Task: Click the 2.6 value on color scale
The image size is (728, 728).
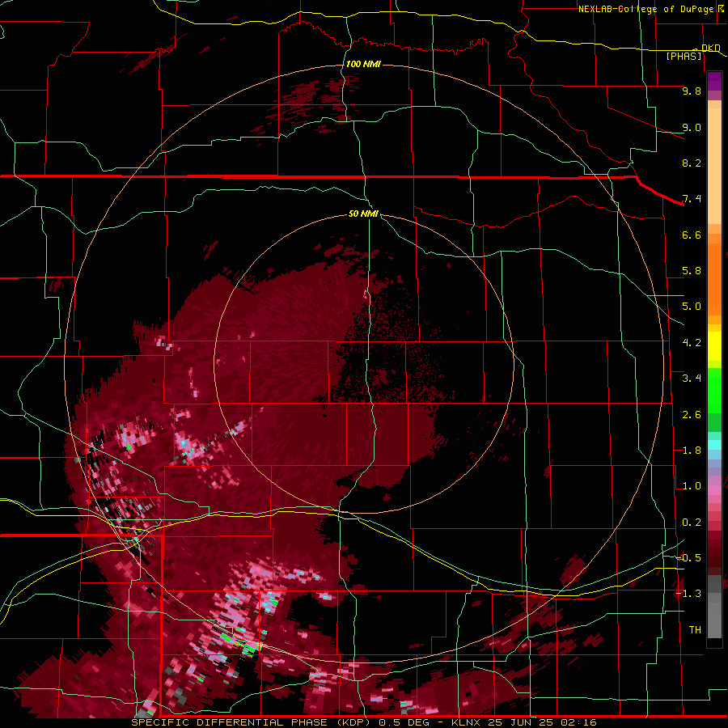Action: 692,415
